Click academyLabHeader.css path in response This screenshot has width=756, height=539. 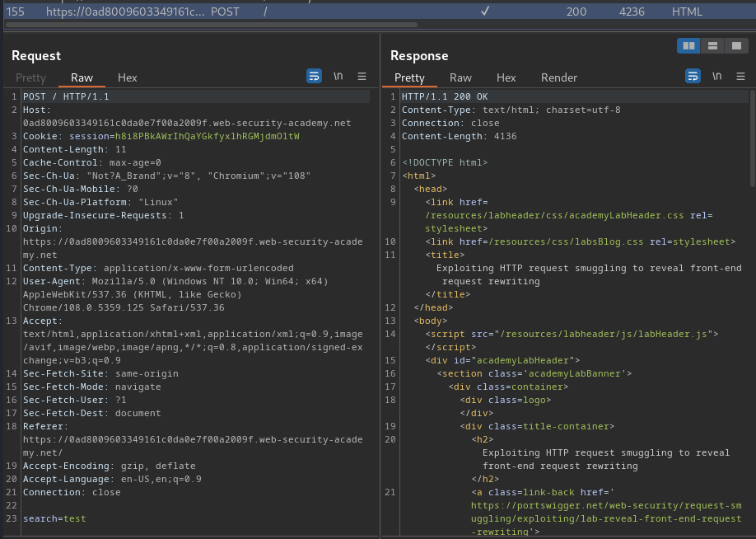click(x=554, y=215)
